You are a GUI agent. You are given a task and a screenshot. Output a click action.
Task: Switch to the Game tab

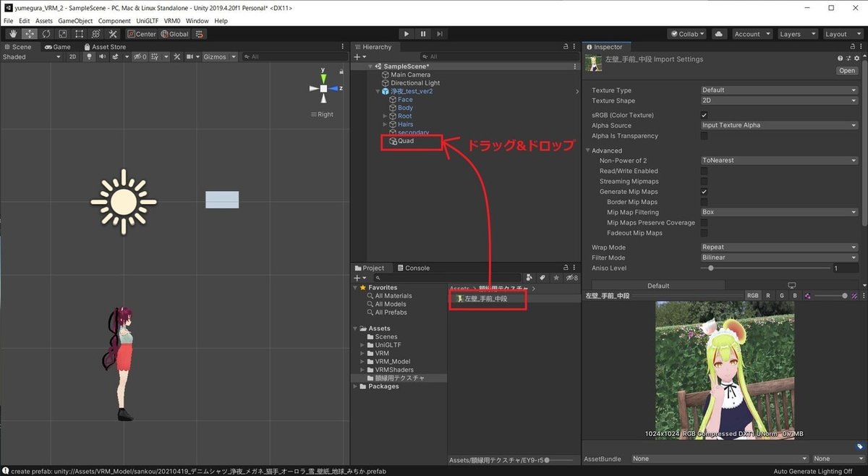coord(57,46)
